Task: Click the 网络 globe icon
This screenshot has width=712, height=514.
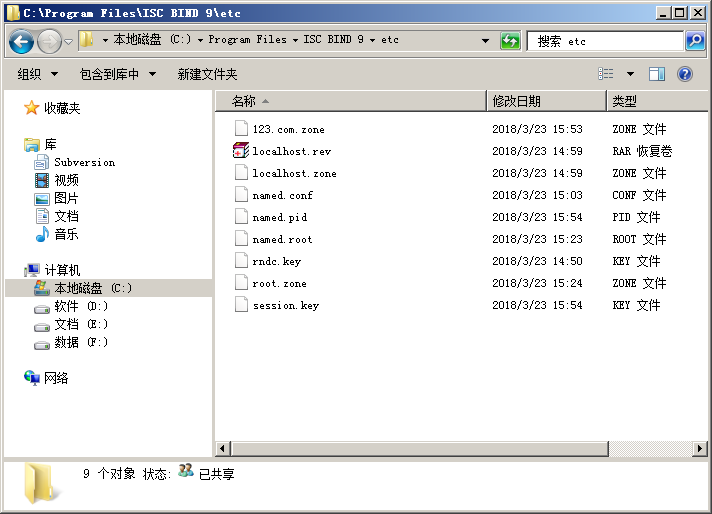Action: point(32,377)
